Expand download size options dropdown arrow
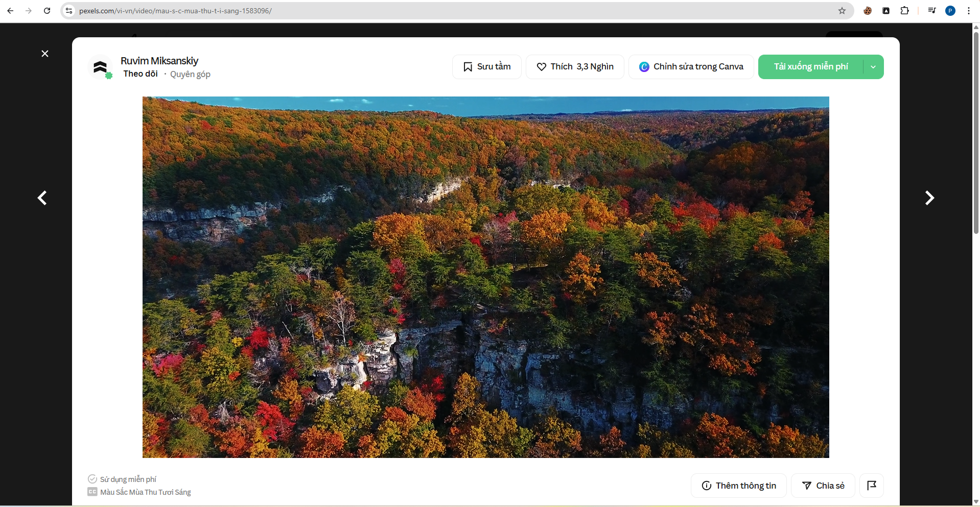The height and width of the screenshot is (507, 980). click(x=873, y=67)
